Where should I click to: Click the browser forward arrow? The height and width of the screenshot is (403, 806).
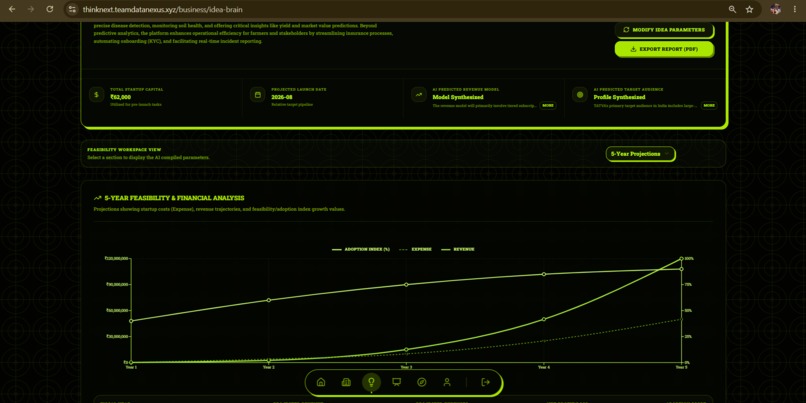pos(31,9)
